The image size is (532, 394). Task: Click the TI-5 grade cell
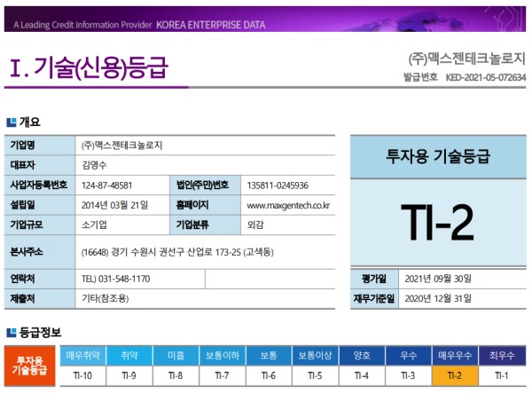[x=315, y=376]
